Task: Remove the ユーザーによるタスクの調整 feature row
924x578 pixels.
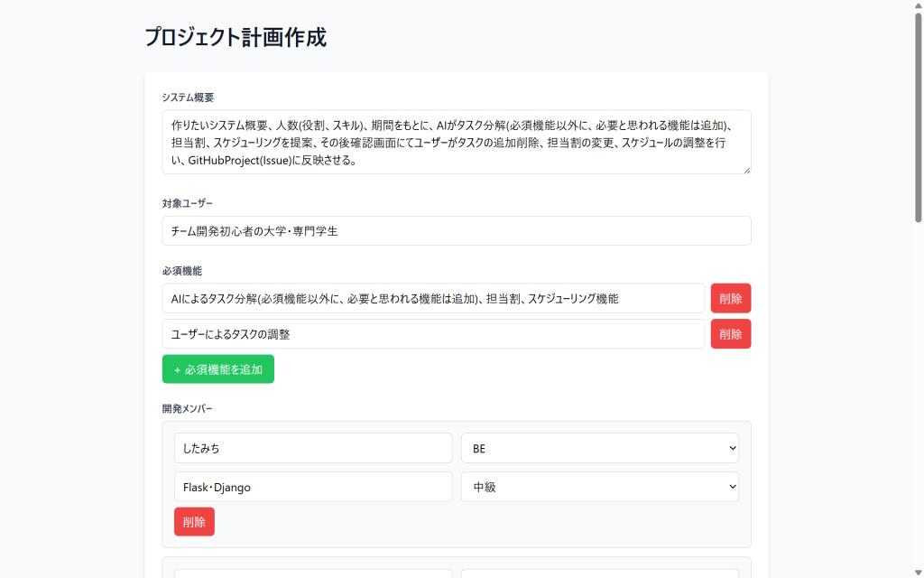Action: point(730,334)
